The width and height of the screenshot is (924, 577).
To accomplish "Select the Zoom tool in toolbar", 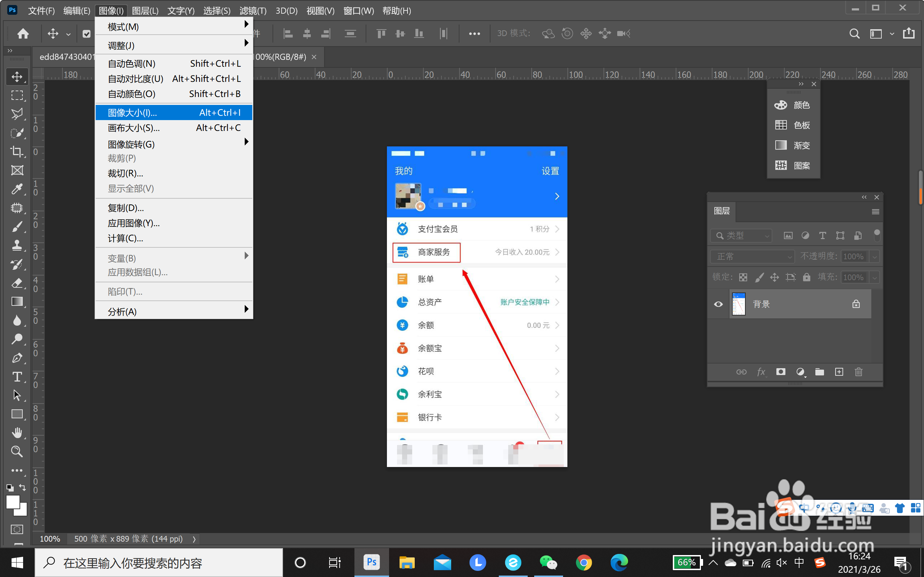I will pos(17,452).
